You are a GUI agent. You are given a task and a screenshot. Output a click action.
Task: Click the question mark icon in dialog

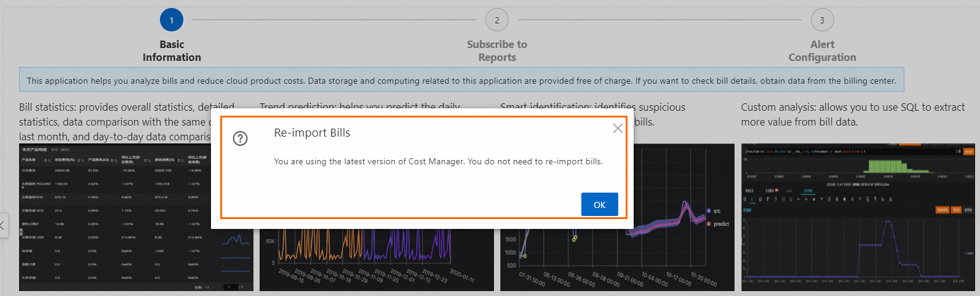(x=240, y=138)
